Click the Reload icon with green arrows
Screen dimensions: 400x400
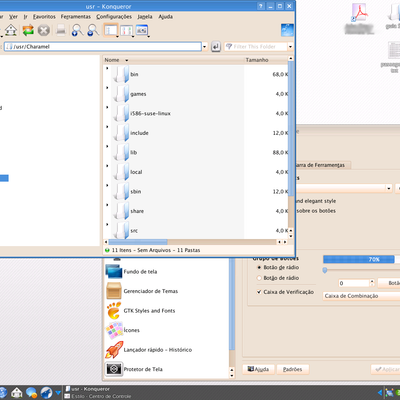click(x=28, y=30)
